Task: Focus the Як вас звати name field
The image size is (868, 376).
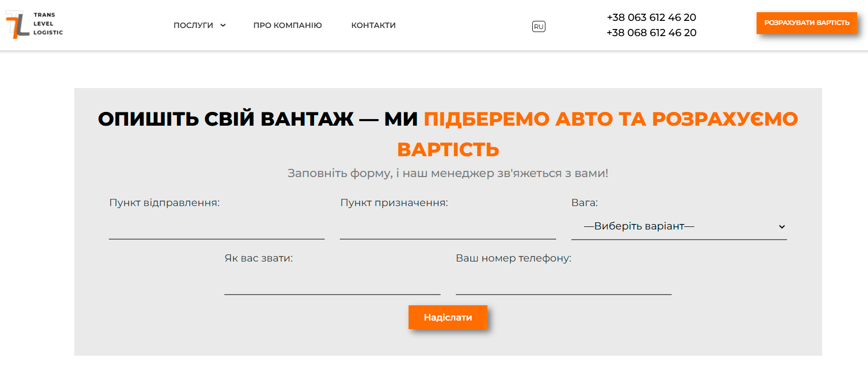Action: 332,282
